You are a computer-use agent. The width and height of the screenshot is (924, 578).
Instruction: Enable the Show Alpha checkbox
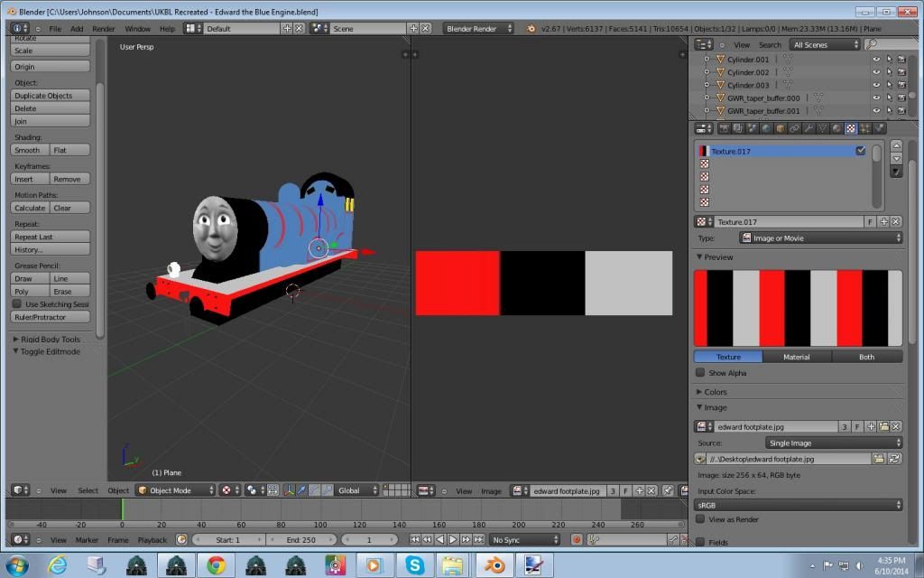click(x=700, y=373)
